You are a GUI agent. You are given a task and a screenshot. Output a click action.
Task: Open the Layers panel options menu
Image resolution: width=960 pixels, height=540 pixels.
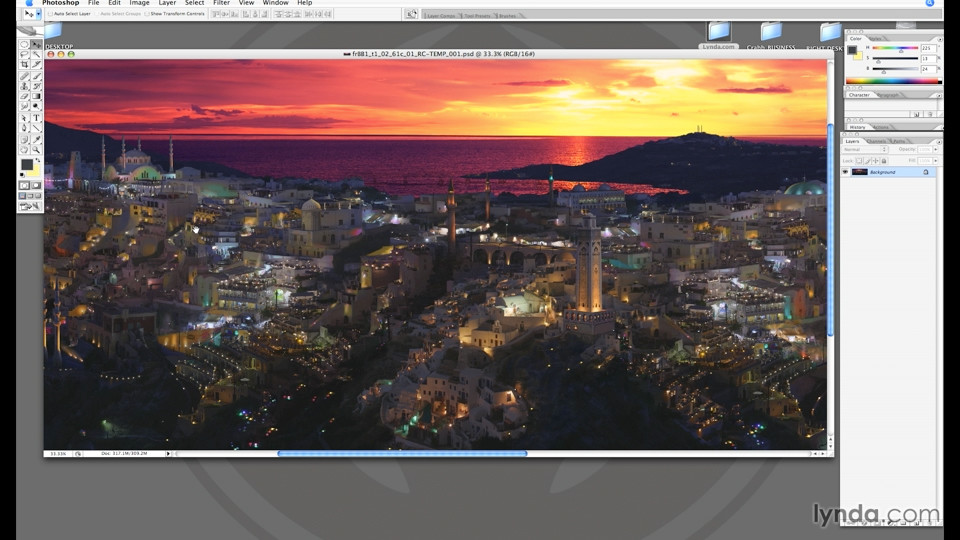pos(939,142)
